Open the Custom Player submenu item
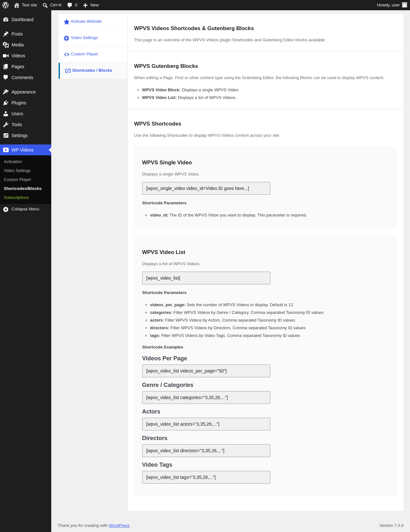This screenshot has height=532, width=410. (x=18, y=180)
